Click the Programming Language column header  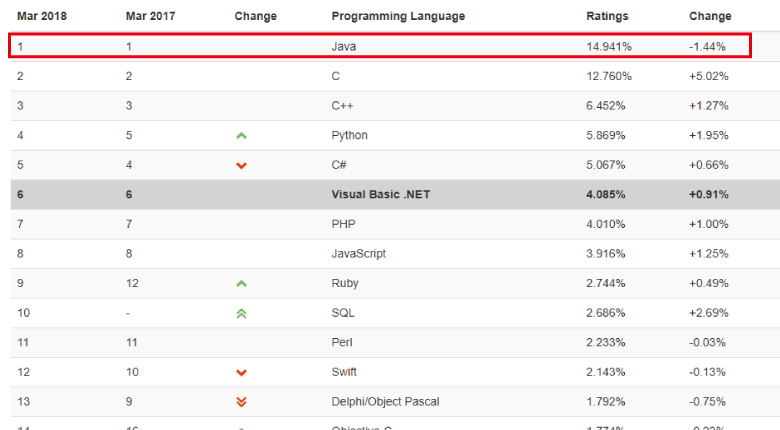[398, 16]
